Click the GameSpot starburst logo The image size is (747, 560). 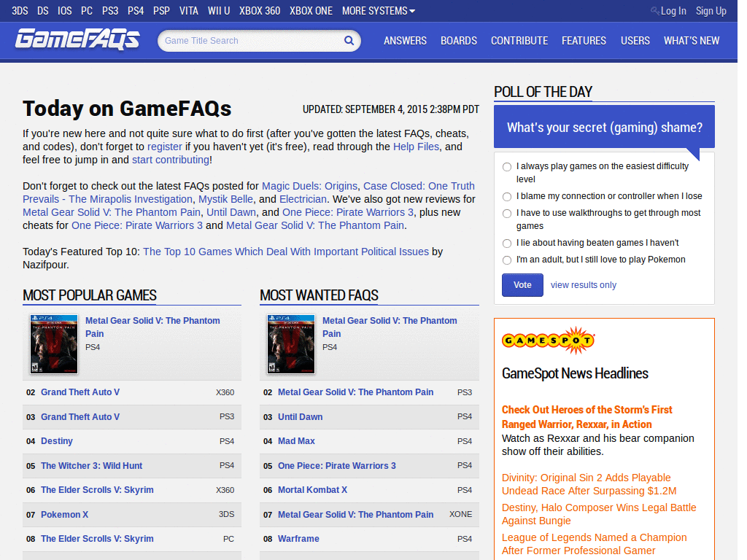pyautogui.click(x=548, y=339)
